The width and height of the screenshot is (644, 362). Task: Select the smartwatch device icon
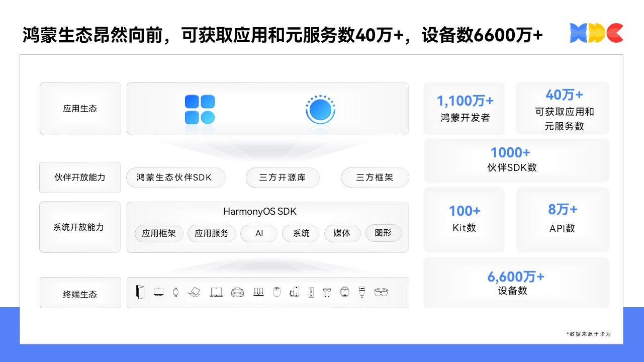[x=175, y=292]
